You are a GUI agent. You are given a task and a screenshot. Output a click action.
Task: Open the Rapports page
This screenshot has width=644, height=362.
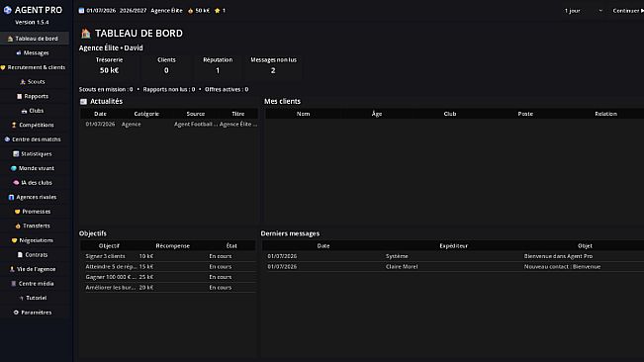35,96
